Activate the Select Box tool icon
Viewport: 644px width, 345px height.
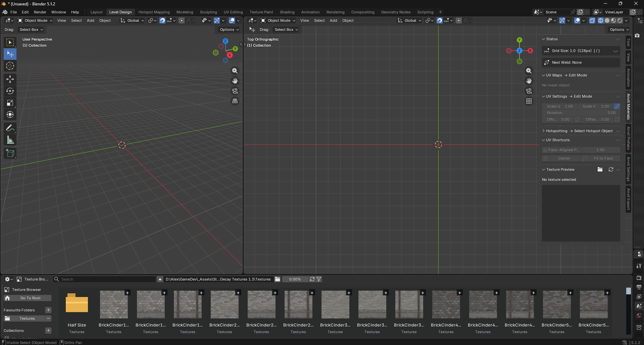(x=10, y=42)
